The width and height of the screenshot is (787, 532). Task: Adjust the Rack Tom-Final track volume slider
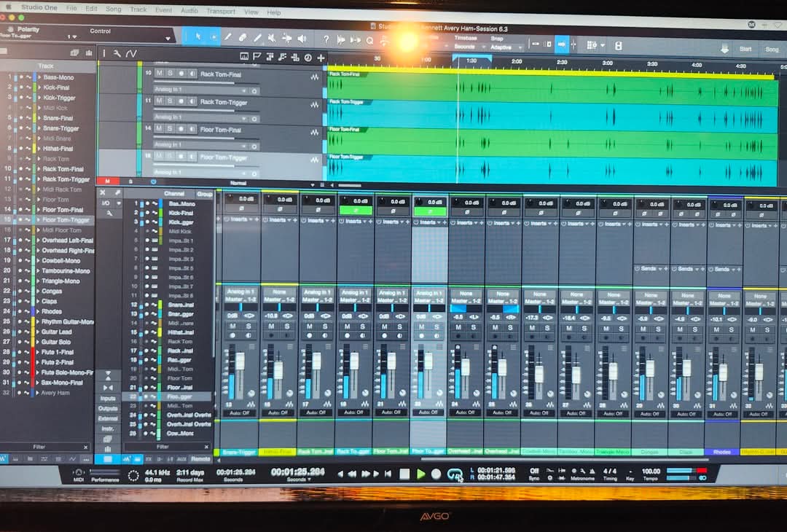[x=205, y=83]
